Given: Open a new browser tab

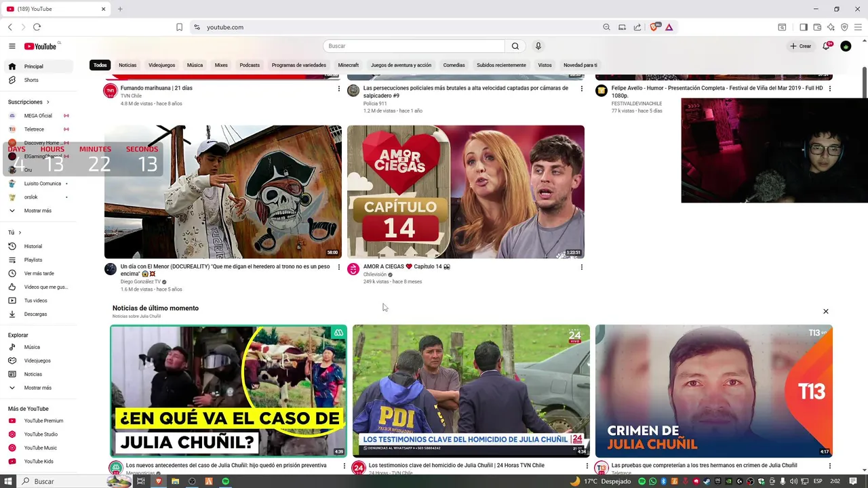Looking at the screenshot, I should pyautogui.click(x=120, y=9).
